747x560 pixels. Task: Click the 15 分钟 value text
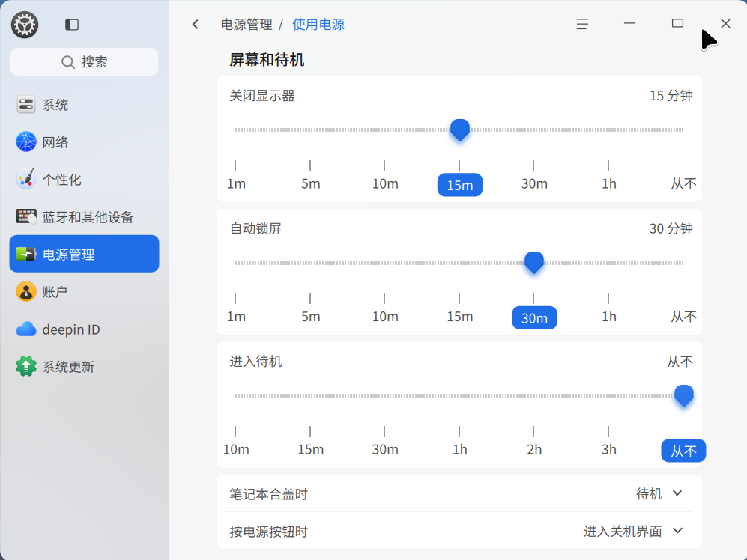pyautogui.click(x=671, y=96)
